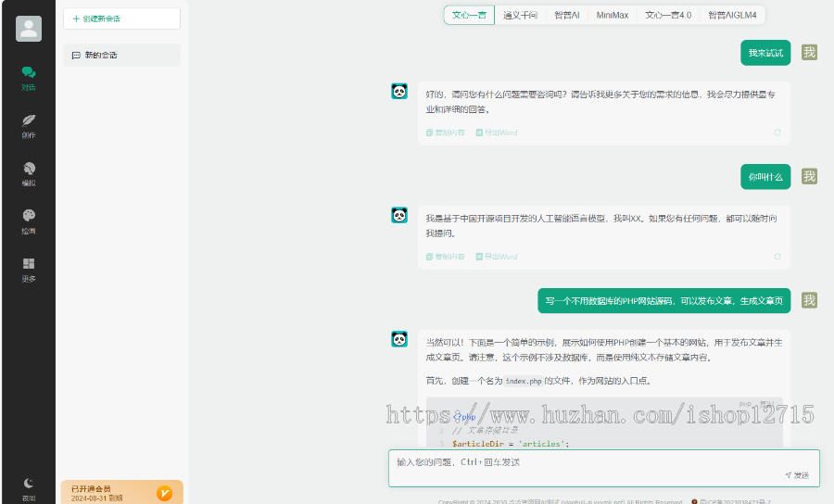Image resolution: width=834 pixels, height=504 pixels.
Task: Open the 模拟 simulation section
Action: [29, 174]
